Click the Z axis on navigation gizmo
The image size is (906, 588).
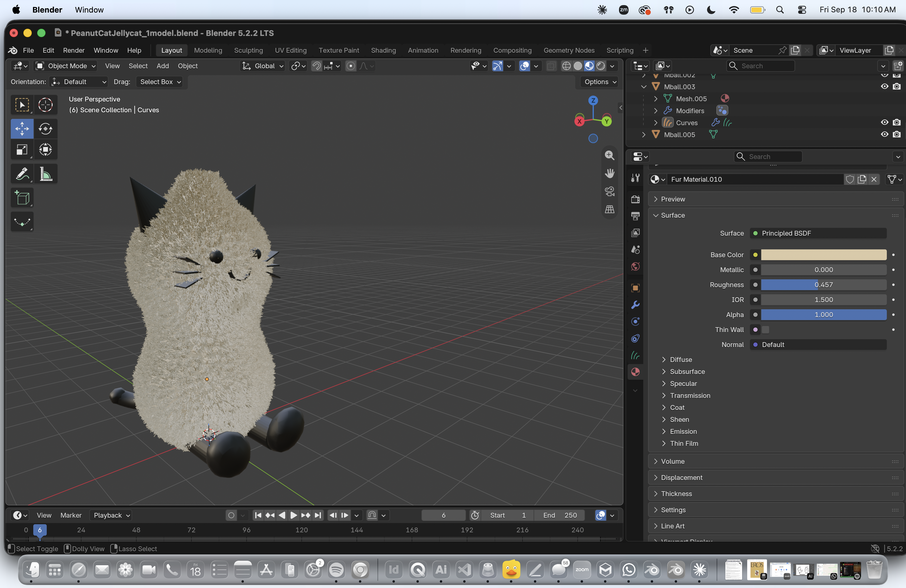[x=593, y=100]
